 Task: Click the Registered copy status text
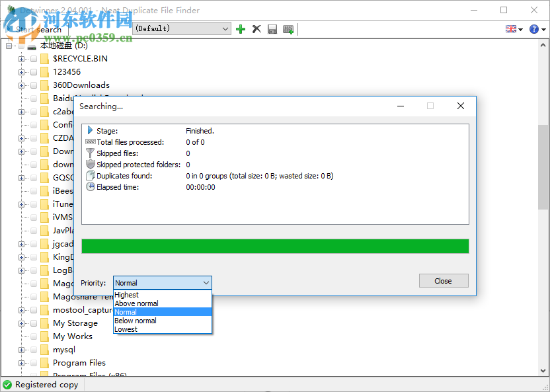pos(47,385)
